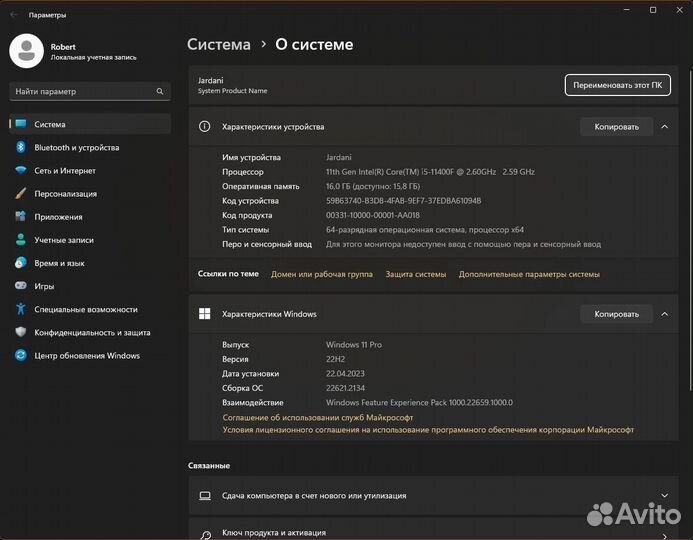This screenshot has height=540, width=693.
Task: Copy device specs with Копировать button
Action: [x=616, y=127]
